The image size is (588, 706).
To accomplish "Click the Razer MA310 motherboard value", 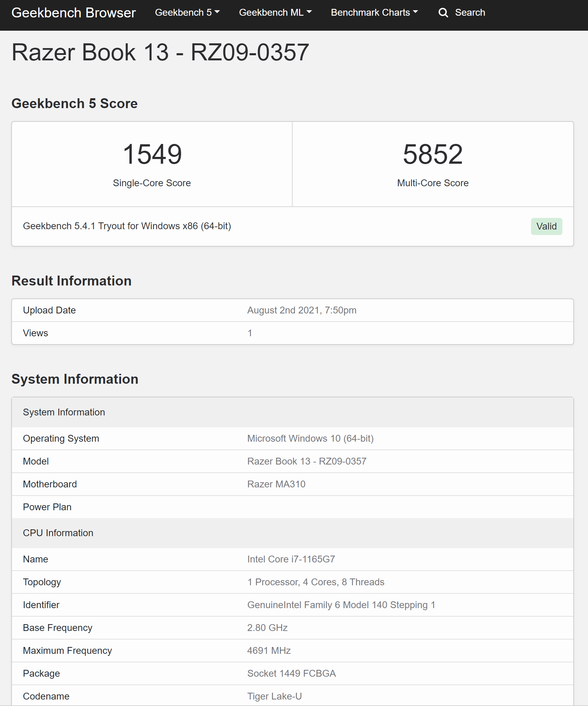I will 276,484.
